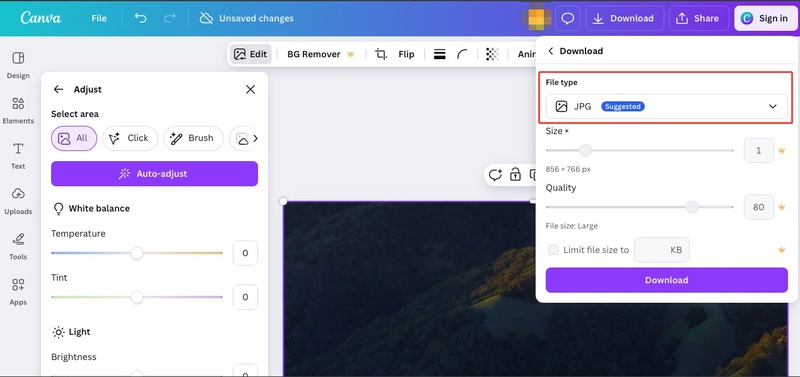
Task: Click Flip in the image toolbar
Action: click(406, 54)
